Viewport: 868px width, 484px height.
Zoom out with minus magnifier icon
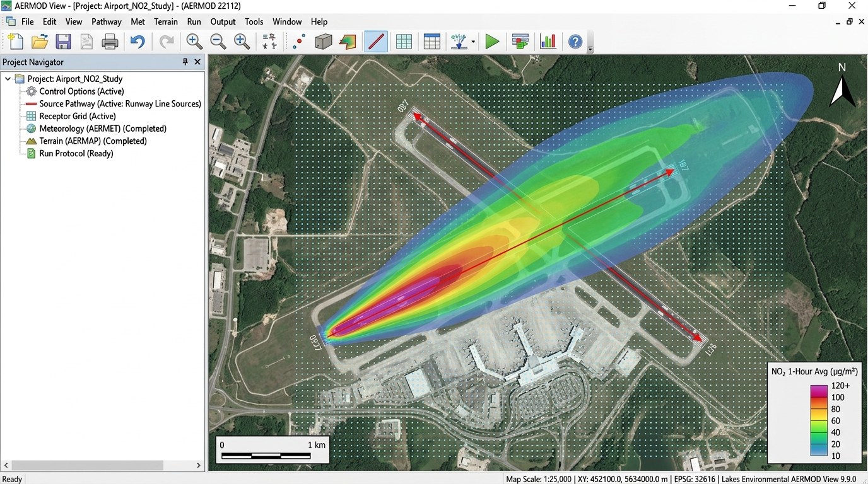[x=218, y=42]
